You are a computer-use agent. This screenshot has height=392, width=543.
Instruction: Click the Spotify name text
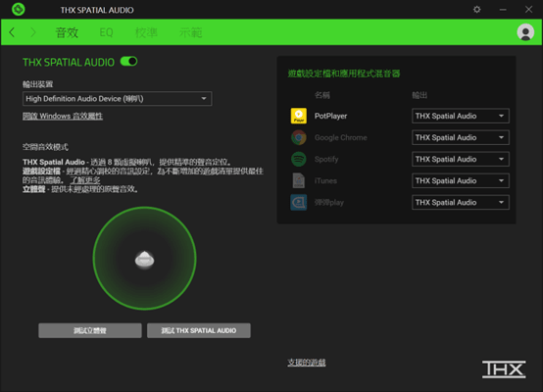(x=326, y=160)
